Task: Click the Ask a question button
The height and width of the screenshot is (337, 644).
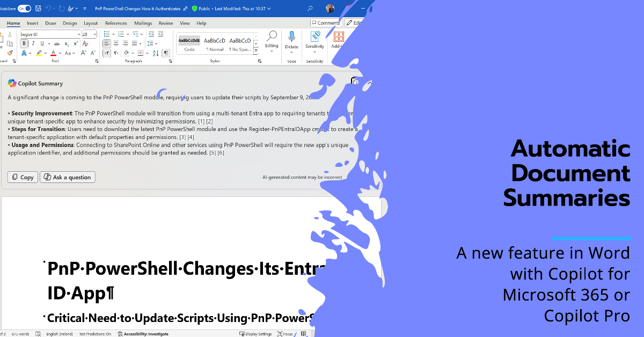Action: pyautogui.click(x=67, y=177)
